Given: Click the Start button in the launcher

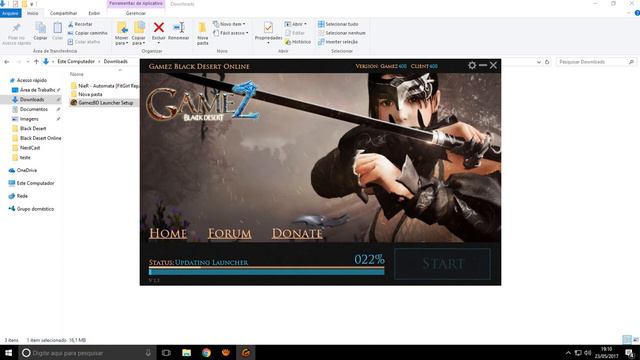Looking at the screenshot, I should pyautogui.click(x=442, y=264).
